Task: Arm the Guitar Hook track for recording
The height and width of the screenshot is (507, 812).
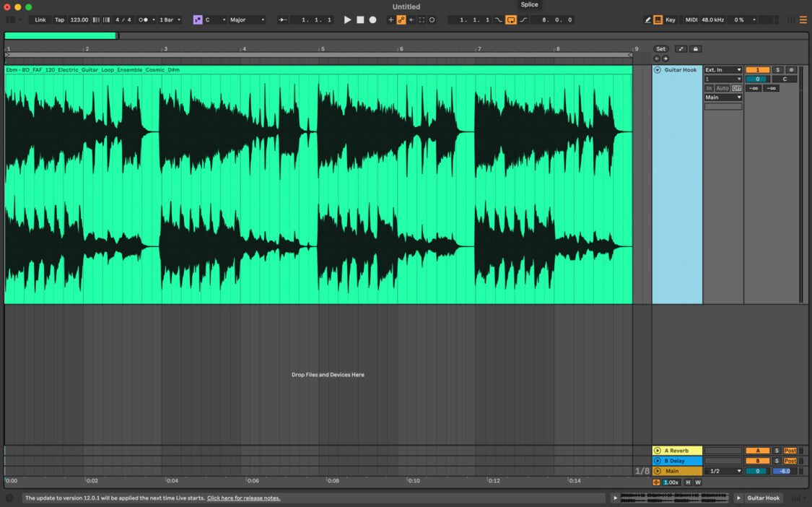Action: tap(791, 69)
